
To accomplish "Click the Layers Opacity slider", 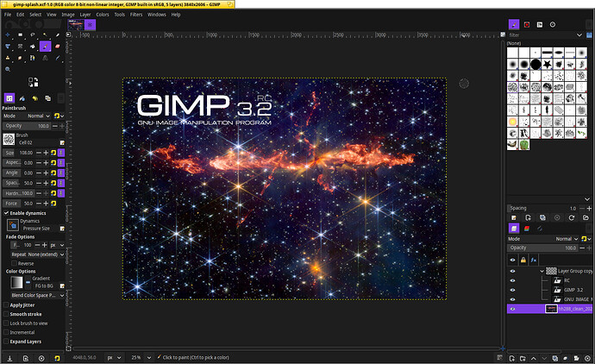I will pos(542,248).
